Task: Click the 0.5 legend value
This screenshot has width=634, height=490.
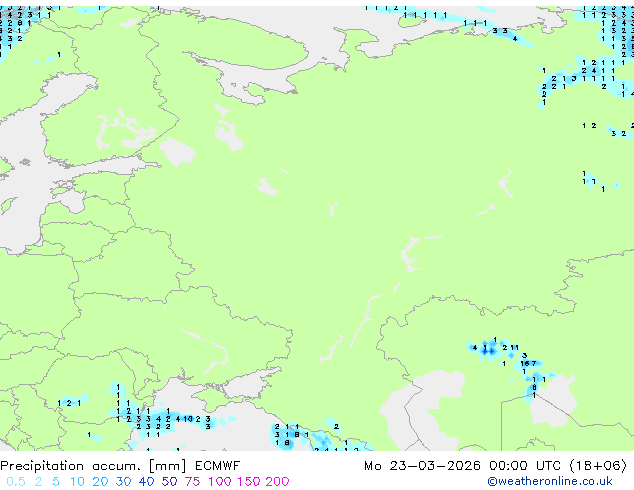Action: 16,482
